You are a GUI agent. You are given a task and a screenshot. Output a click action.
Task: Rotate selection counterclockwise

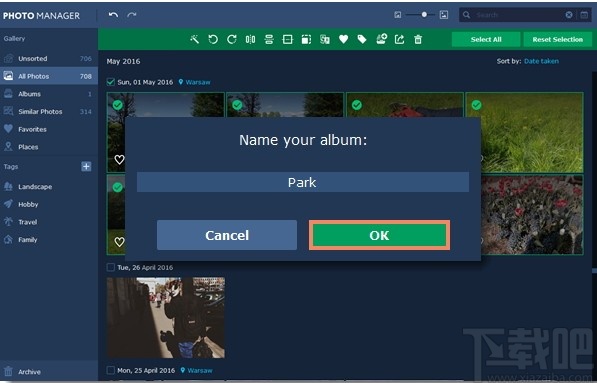pos(213,39)
